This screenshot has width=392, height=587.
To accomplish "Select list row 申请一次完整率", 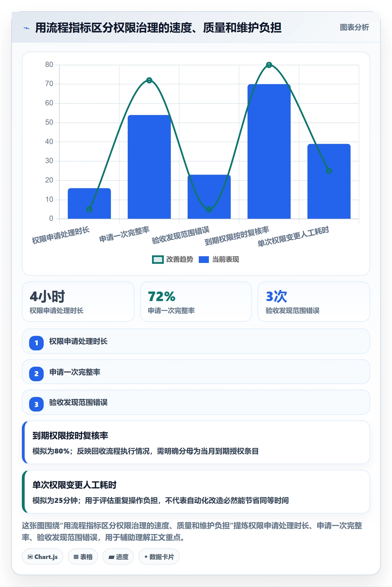I will (x=196, y=372).
